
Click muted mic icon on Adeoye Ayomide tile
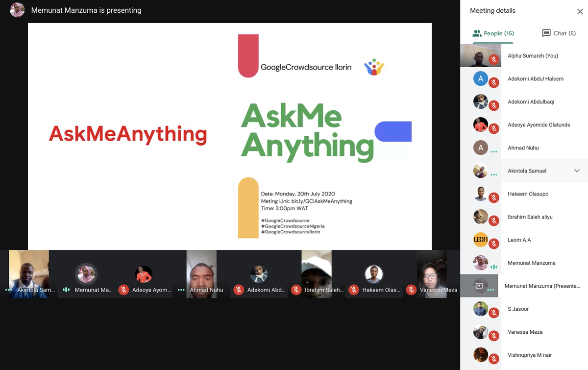pos(123,290)
